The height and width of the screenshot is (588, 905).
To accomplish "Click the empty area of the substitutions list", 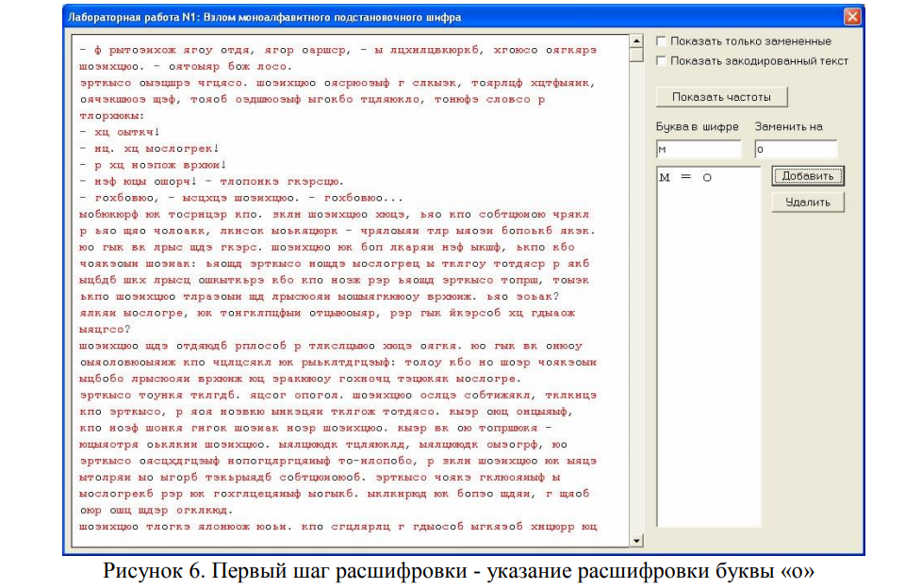I will (707, 377).
